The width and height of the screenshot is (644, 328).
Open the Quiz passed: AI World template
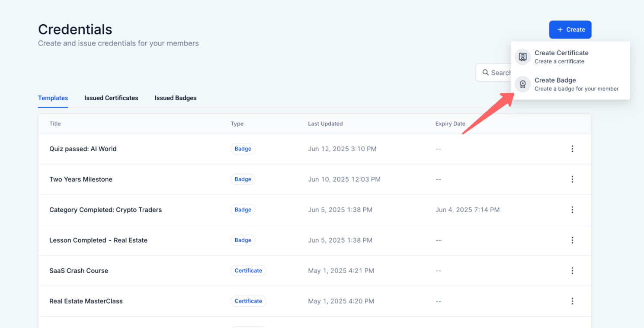(x=83, y=149)
